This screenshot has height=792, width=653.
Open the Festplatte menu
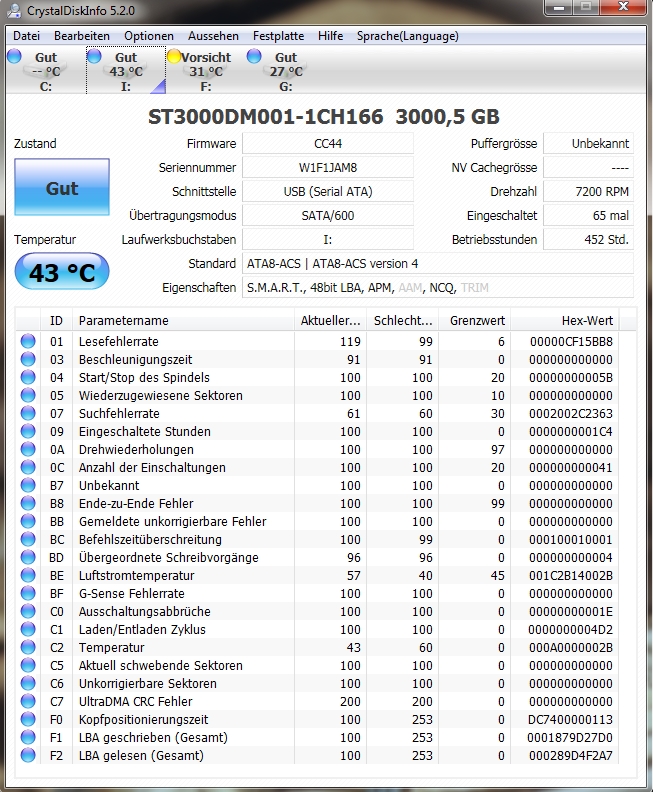278,36
